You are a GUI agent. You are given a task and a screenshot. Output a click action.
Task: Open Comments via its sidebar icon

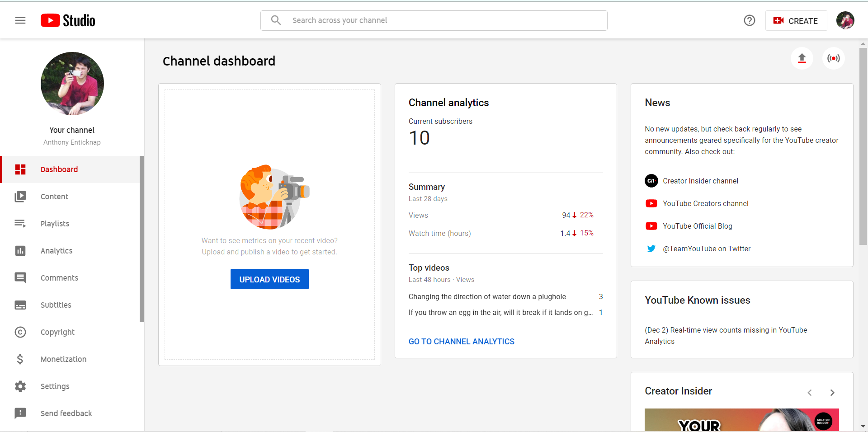pyautogui.click(x=20, y=277)
